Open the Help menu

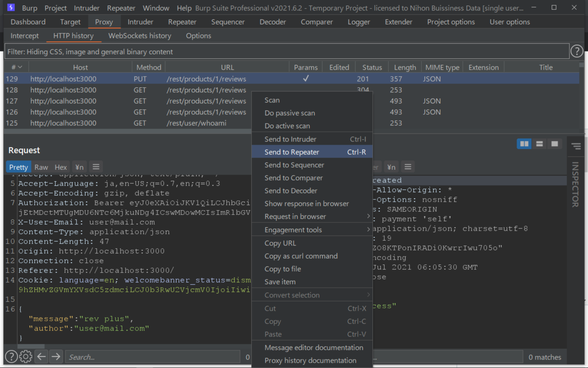click(x=184, y=8)
